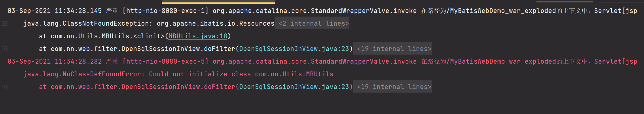Screen dimensions: 644x114
Task: Click the red 11:34:28.282 log entry line
Action: point(322,62)
